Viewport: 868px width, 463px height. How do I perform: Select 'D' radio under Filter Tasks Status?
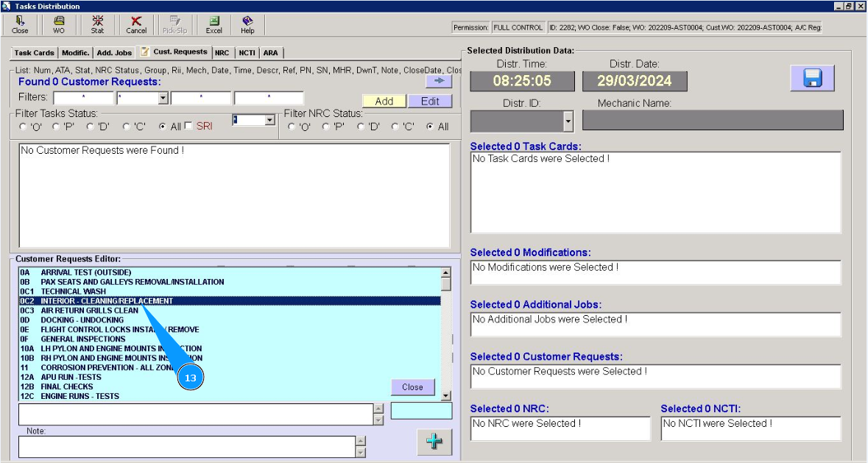(x=91, y=127)
